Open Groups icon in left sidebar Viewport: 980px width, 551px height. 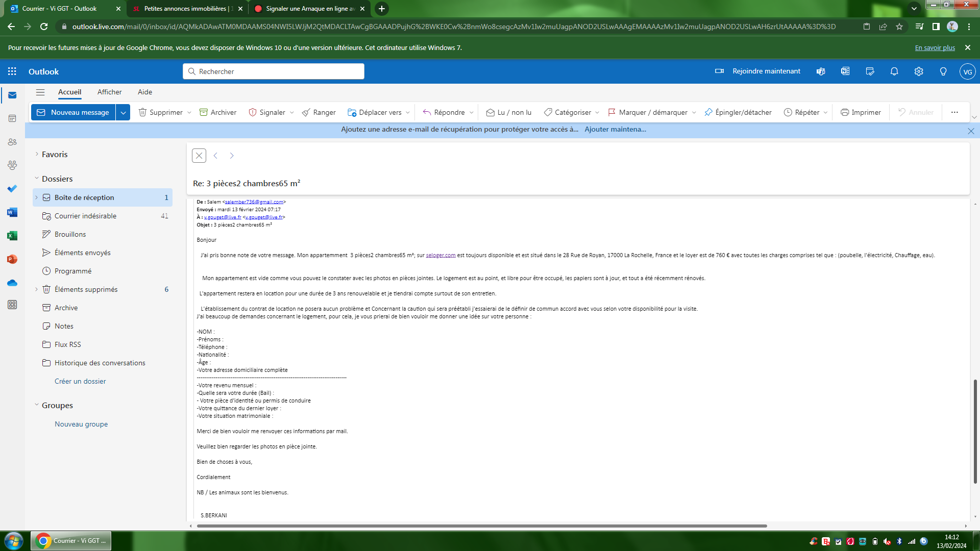(x=12, y=165)
